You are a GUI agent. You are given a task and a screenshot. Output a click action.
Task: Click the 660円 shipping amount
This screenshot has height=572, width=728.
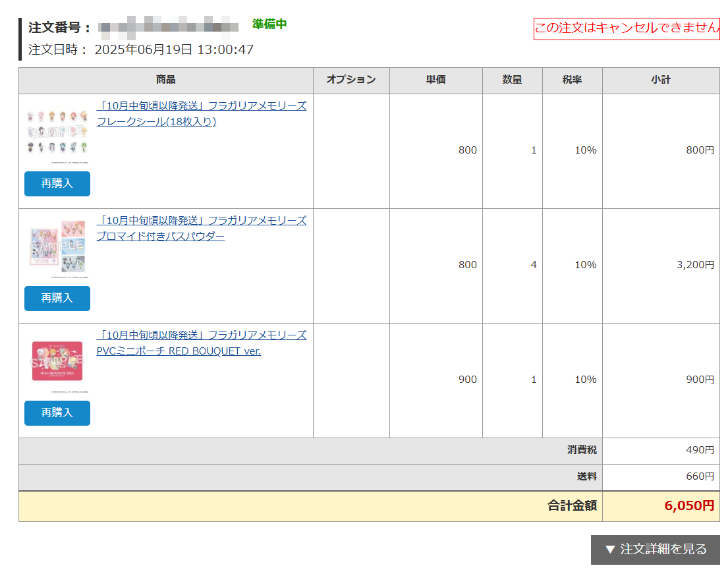point(700,477)
